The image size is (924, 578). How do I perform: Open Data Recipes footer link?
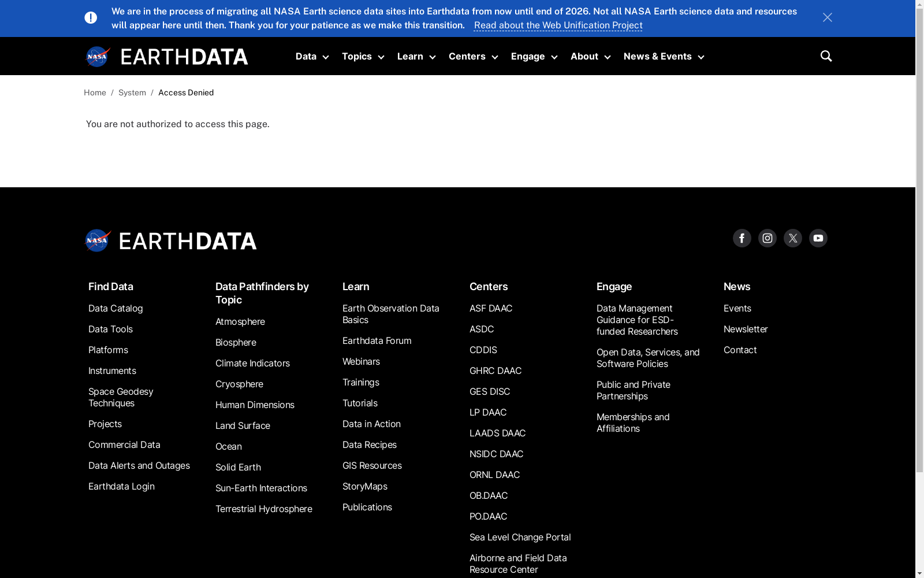pyautogui.click(x=370, y=445)
